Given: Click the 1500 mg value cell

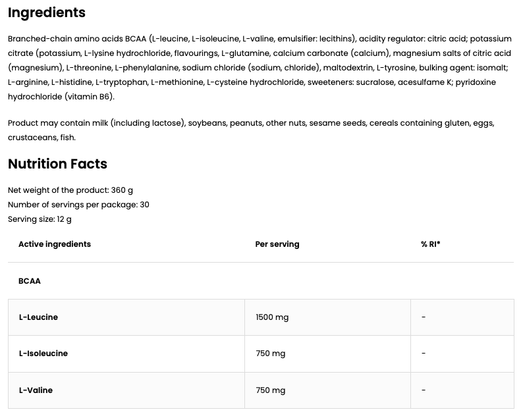Looking at the screenshot, I should click(272, 317).
